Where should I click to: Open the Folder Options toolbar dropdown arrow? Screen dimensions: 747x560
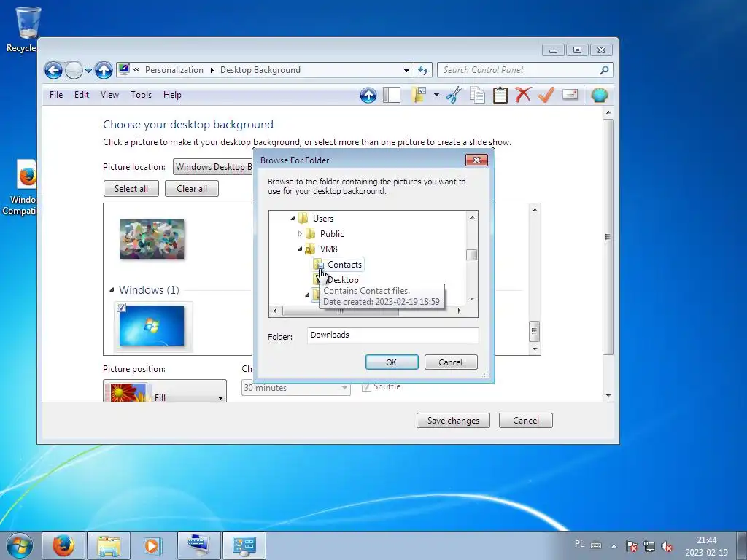(436, 95)
